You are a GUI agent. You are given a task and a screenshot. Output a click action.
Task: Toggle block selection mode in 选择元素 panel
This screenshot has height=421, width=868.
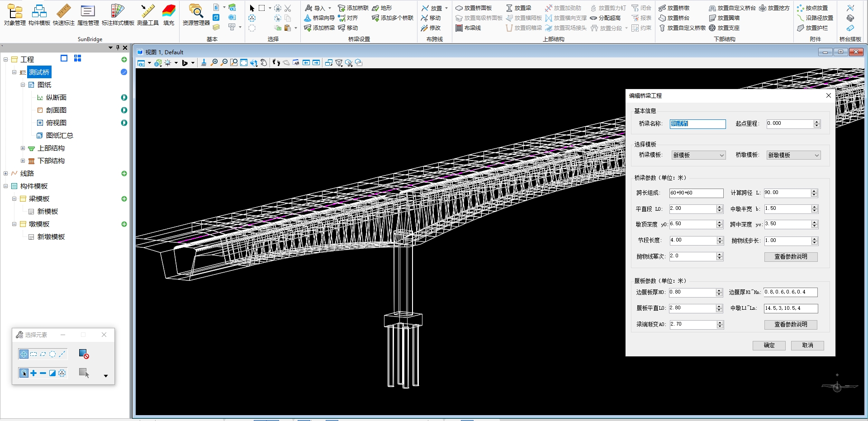33,354
